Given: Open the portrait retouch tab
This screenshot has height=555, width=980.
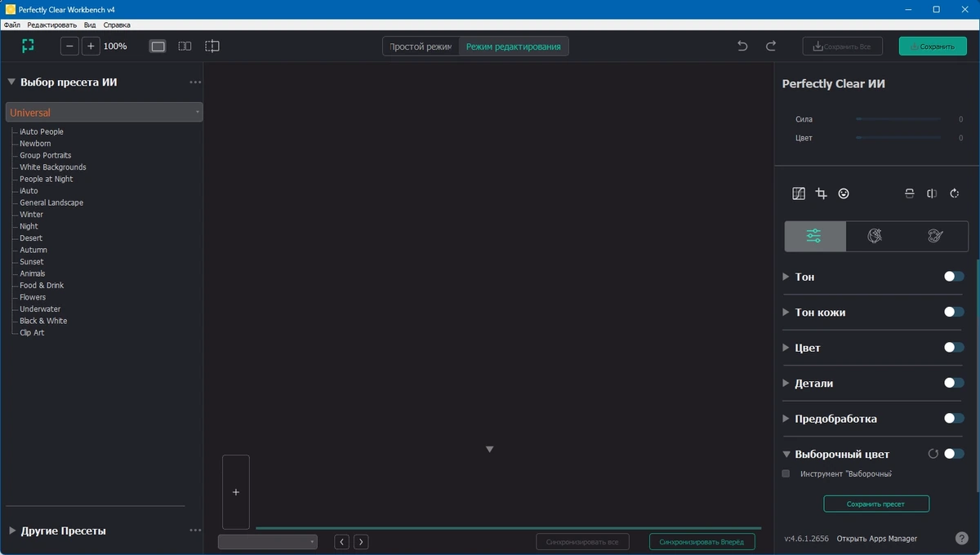Looking at the screenshot, I should tap(875, 236).
